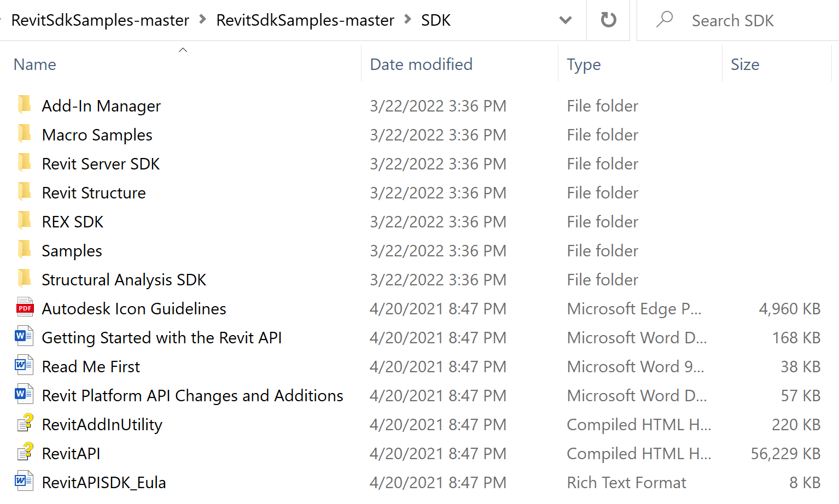Screen dimensions: 839x504
Task: Select Revit Platform API Changes and Additions
Action: [x=193, y=395]
